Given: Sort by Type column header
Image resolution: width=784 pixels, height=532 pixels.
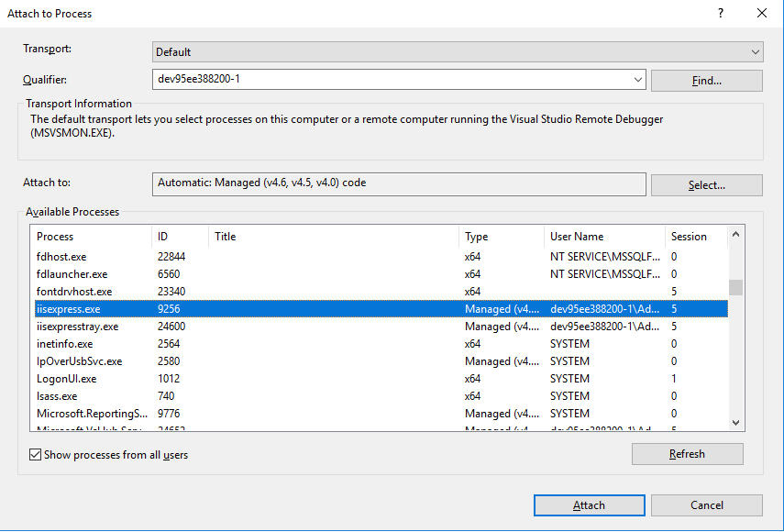Looking at the screenshot, I should tap(502, 237).
